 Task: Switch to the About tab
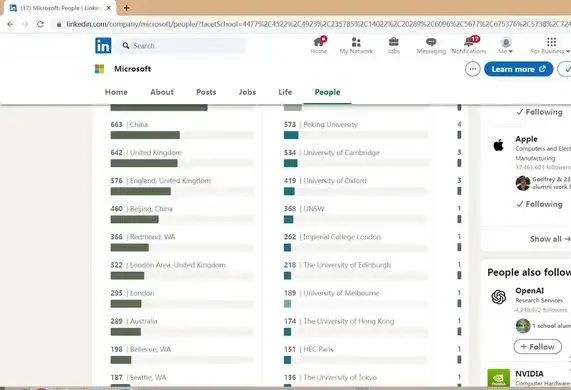[162, 92]
